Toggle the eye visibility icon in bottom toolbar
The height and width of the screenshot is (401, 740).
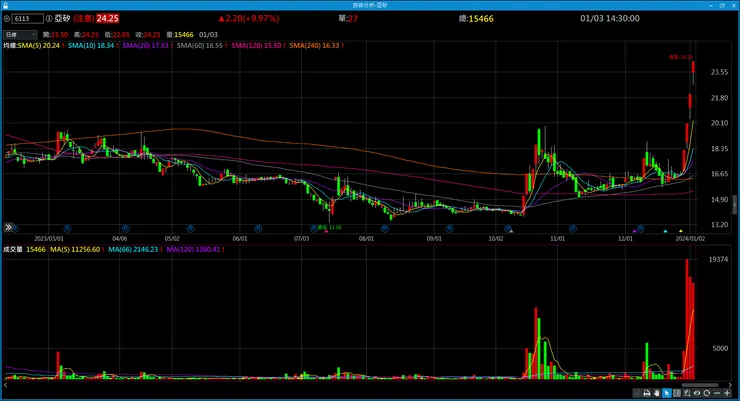click(697, 393)
